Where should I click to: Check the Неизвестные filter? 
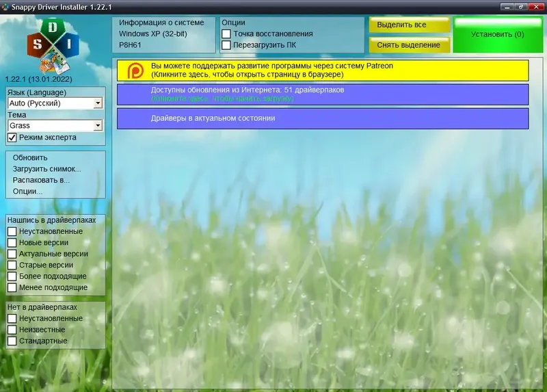[12, 330]
